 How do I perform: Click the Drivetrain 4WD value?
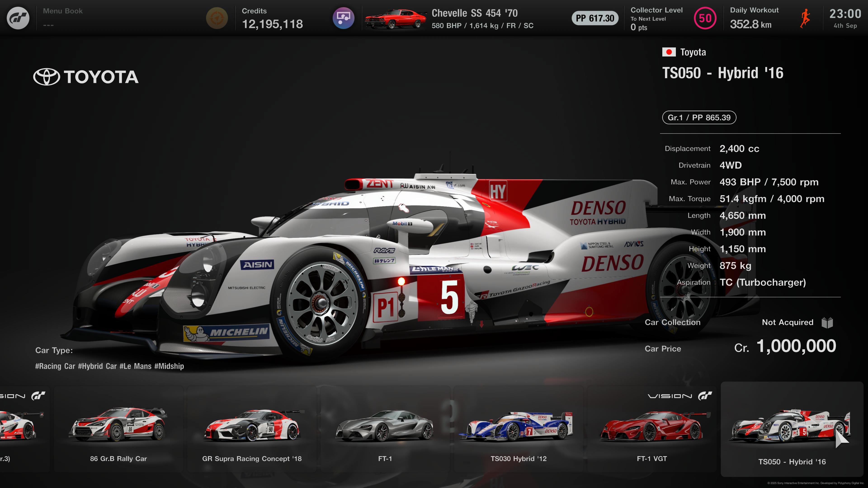(x=731, y=165)
